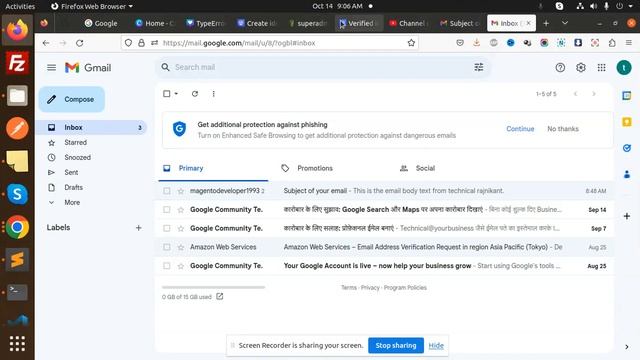Star the Amazon Web Services email
The width and height of the screenshot is (640, 360).
(180, 247)
